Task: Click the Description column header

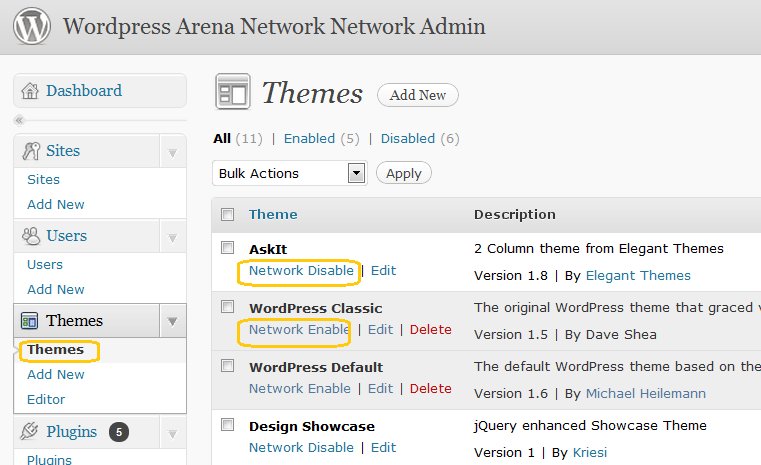Action: (x=515, y=215)
